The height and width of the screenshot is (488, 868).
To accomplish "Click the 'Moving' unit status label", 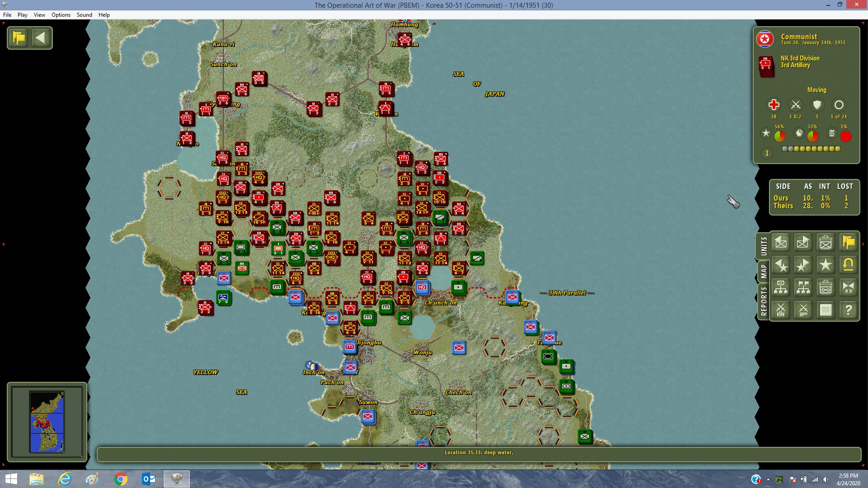I will (816, 90).
